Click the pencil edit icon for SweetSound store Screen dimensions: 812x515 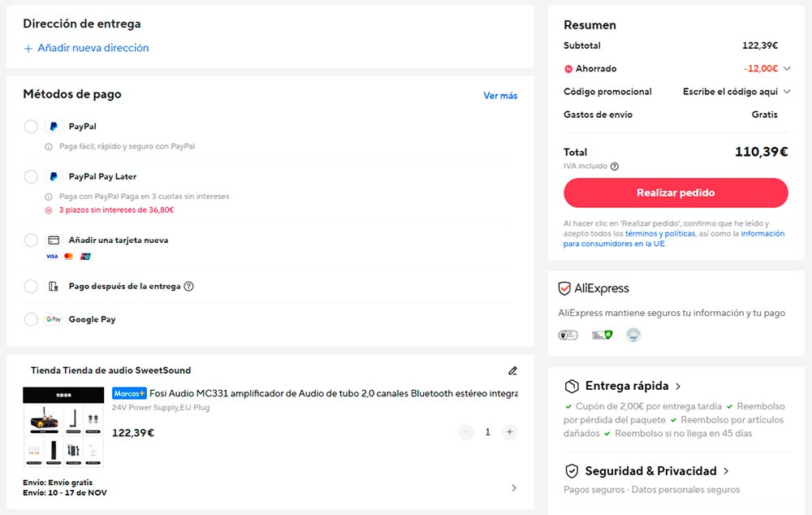[512, 370]
